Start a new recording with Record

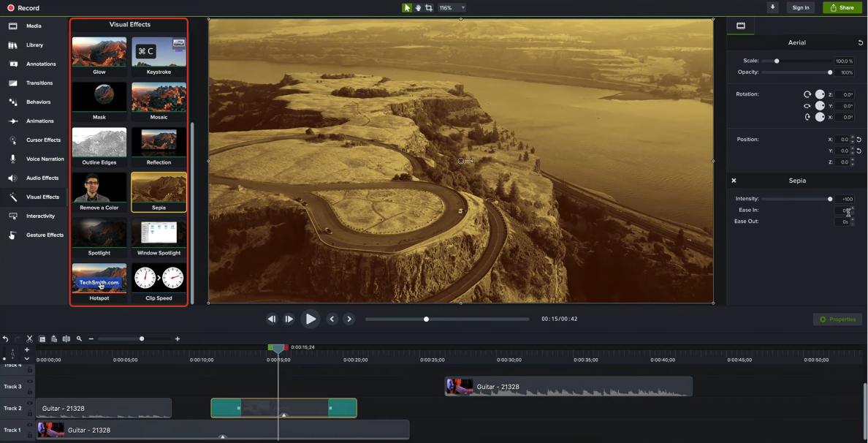[23, 8]
